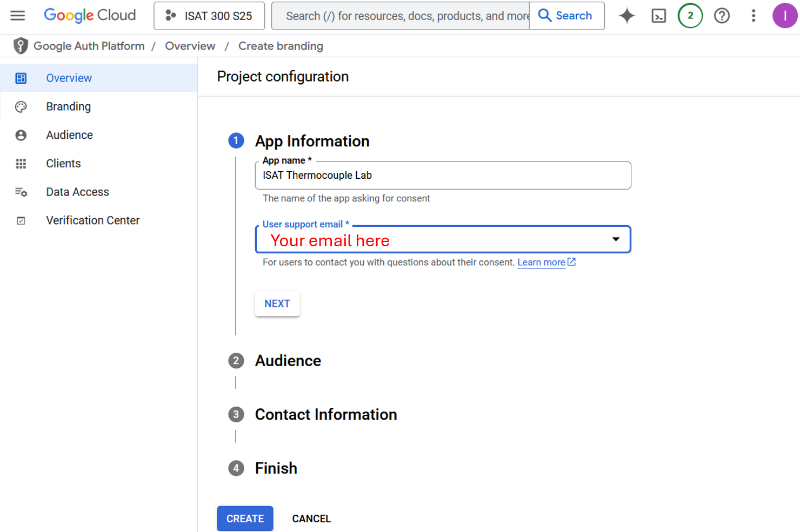Screen dimensions: 800x532
Task: Go to Overview breadcrumb link
Action: pos(190,46)
